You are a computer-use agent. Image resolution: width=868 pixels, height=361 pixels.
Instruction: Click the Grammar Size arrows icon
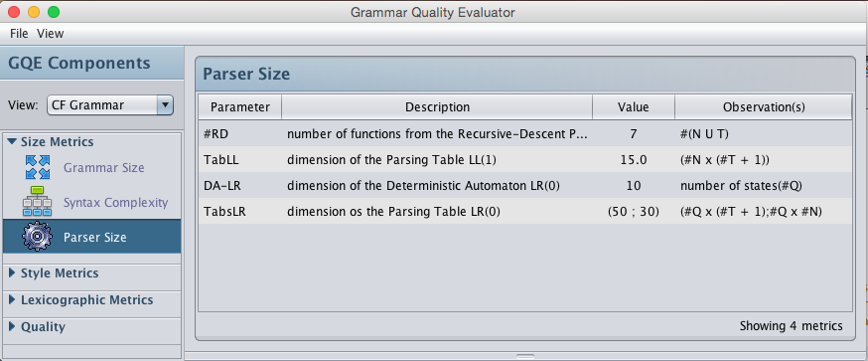(38, 167)
